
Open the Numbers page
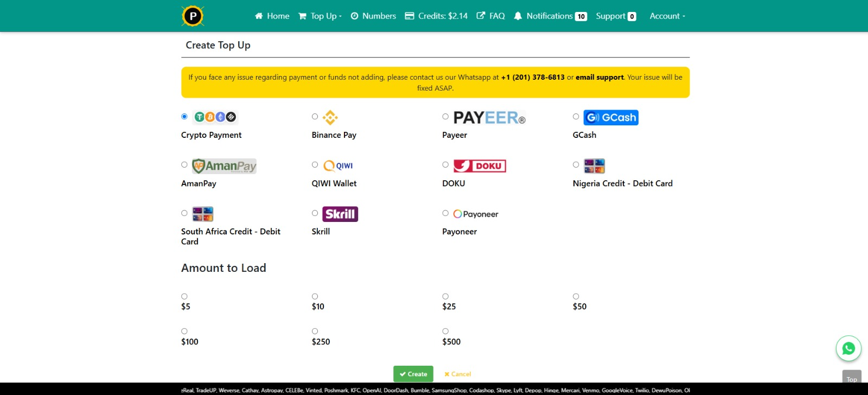[x=373, y=16]
